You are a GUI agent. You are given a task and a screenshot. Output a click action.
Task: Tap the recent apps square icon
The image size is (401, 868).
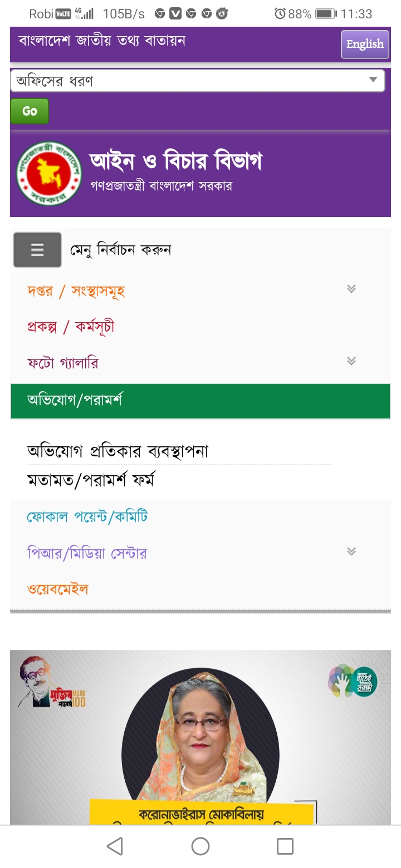285,846
